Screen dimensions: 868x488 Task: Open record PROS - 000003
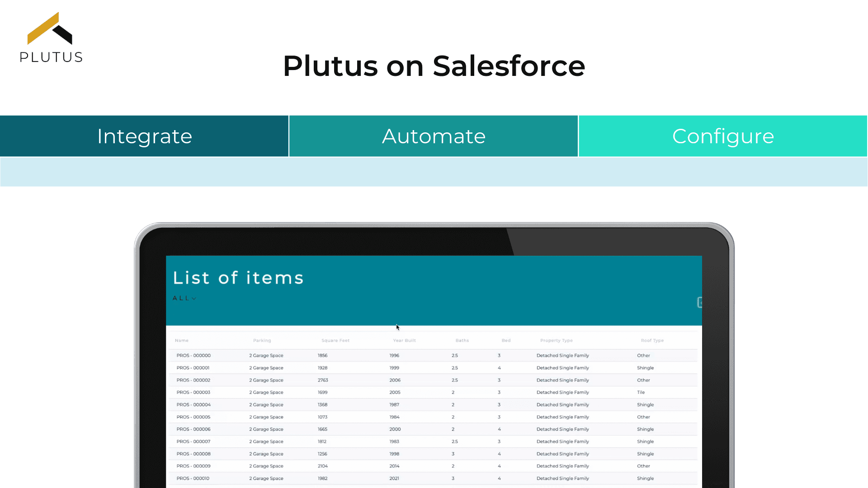click(x=193, y=392)
